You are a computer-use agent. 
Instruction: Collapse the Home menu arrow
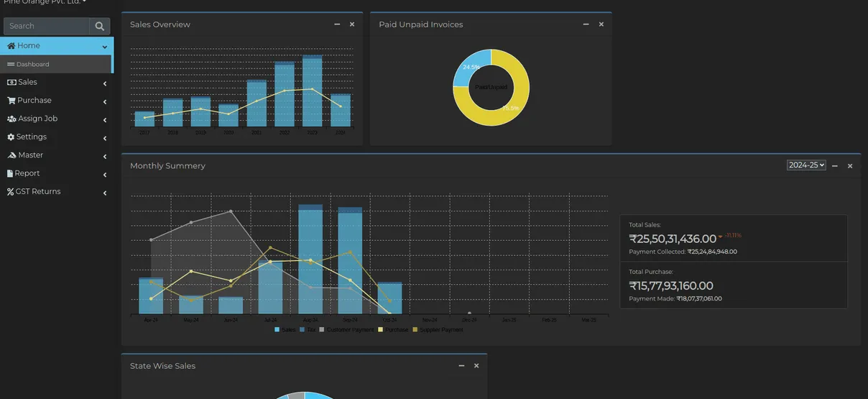105,47
